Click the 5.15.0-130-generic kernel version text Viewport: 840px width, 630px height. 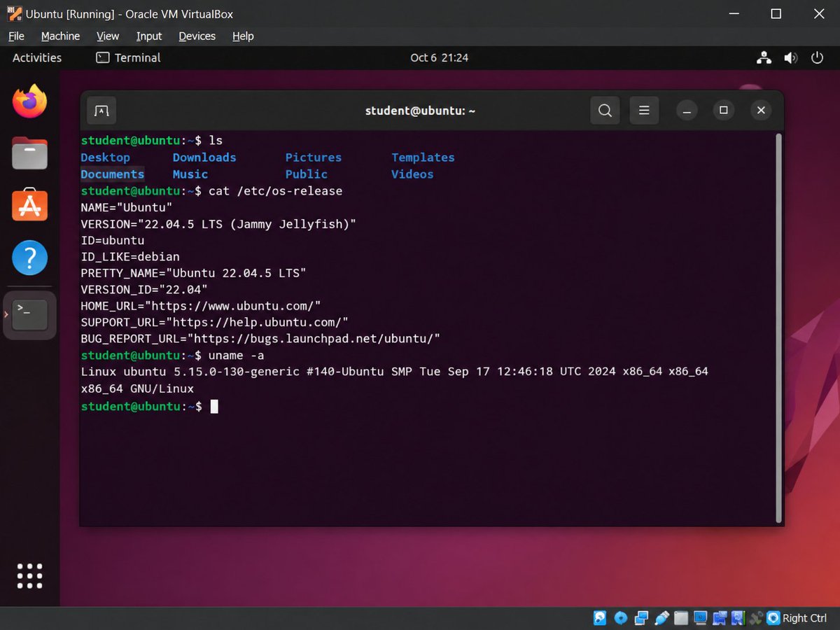(x=236, y=372)
